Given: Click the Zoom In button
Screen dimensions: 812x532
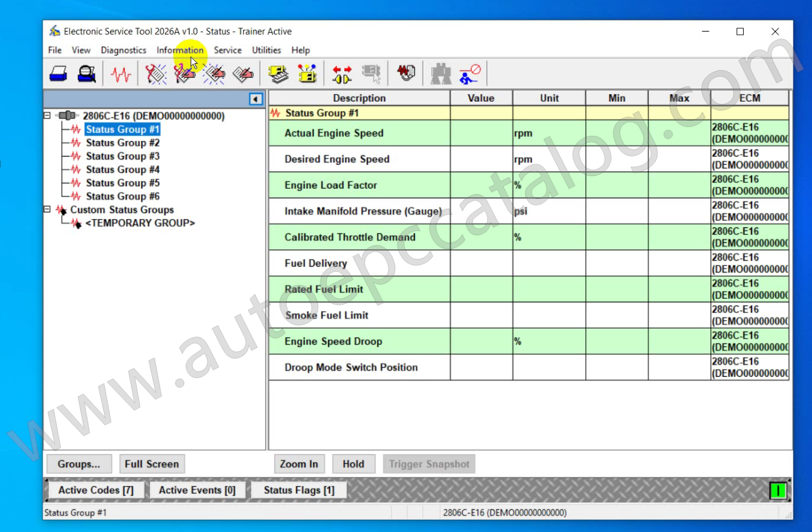Looking at the screenshot, I should pos(299,464).
